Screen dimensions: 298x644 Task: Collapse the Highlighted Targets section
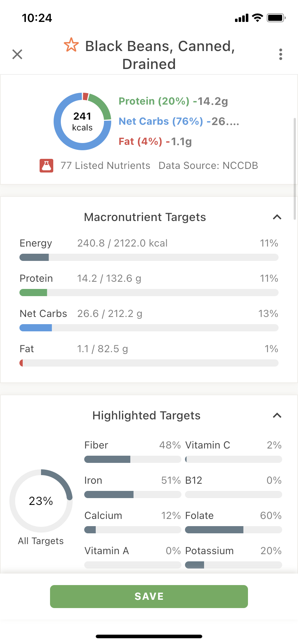(277, 415)
